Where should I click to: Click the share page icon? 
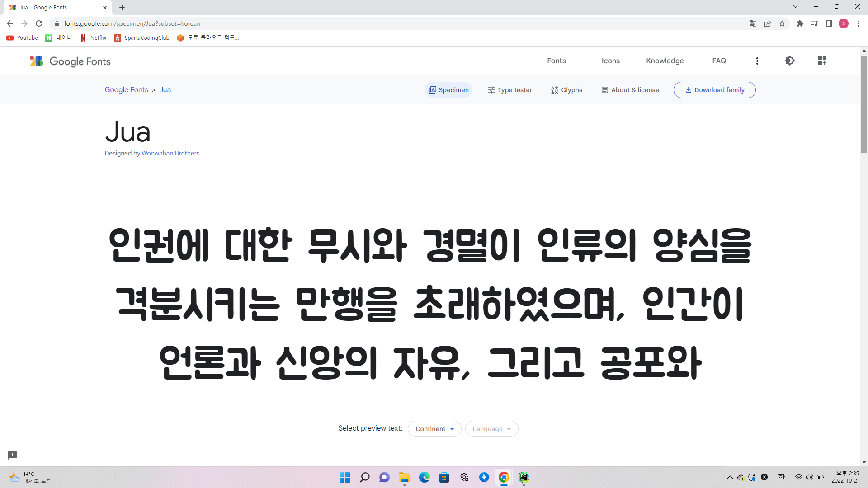pos(768,23)
